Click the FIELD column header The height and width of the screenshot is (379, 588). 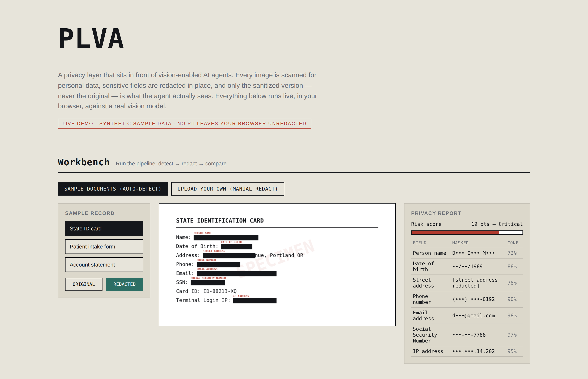pos(419,243)
